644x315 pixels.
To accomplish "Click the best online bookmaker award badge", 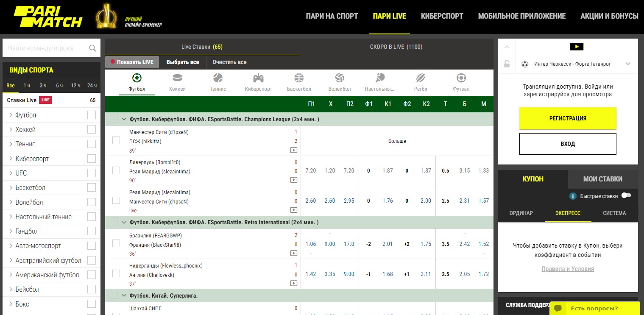I will point(106,16).
